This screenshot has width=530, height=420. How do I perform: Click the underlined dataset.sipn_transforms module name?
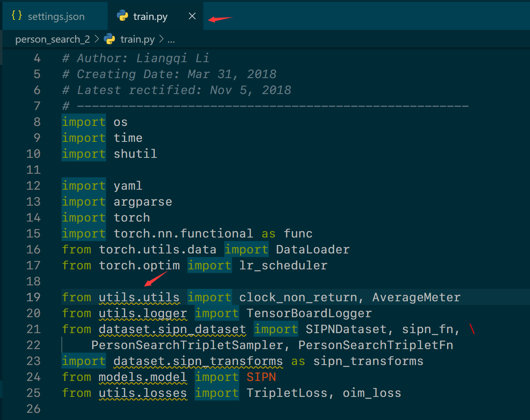tap(198, 361)
